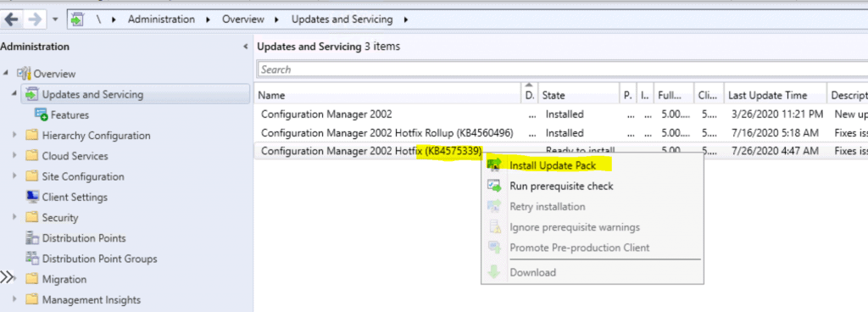Click Updates and Servicing in breadcrumb
Viewport: 868px width, 312px height.
342,19
